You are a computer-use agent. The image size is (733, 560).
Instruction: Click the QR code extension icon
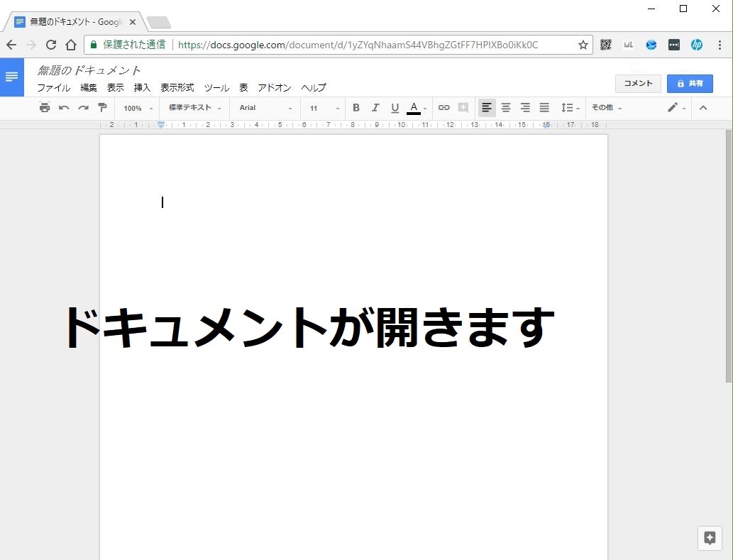[x=606, y=45]
